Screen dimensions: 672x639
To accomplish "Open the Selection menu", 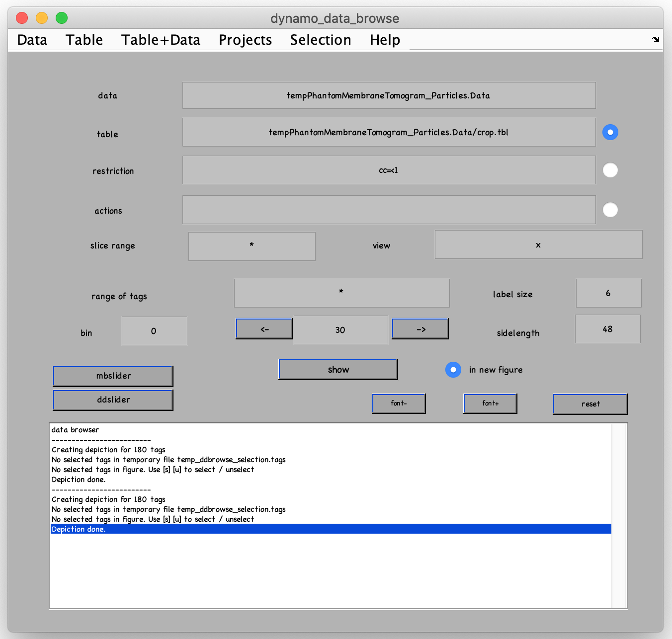I will click(321, 40).
